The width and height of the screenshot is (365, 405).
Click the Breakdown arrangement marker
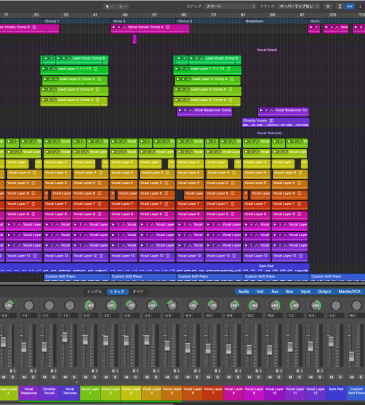(x=255, y=21)
